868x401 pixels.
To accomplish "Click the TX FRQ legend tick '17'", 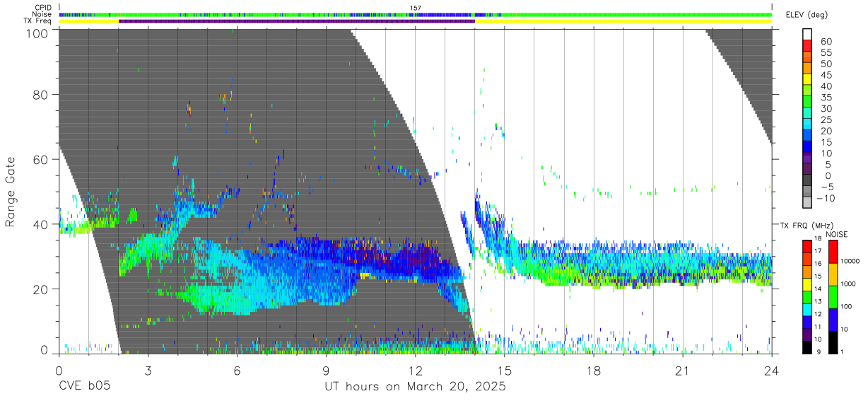I will 819,251.
